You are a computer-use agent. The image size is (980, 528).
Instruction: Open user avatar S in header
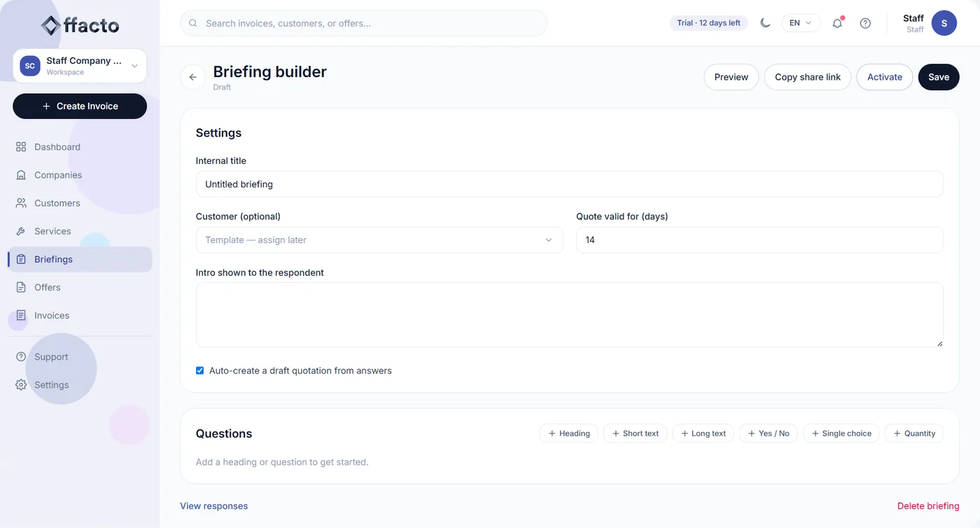944,23
